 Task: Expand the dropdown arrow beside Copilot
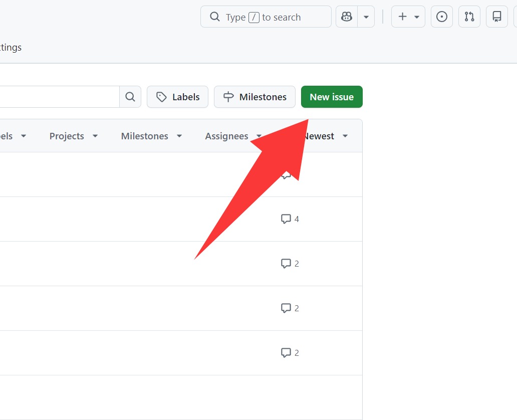[366, 17]
